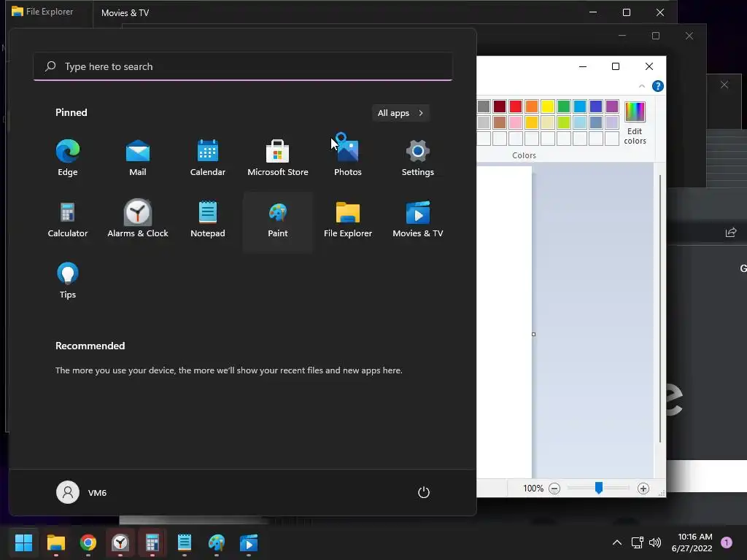Click the power button in Start menu
Viewport: 747px width, 560px height.
pyautogui.click(x=424, y=492)
